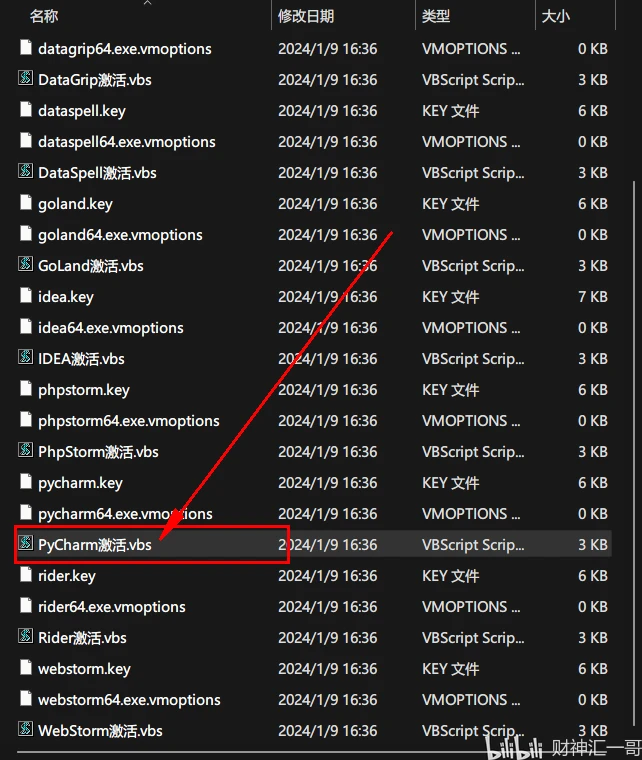Select the file name DataSpell激活.vbs
The image size is (642, 760).
tap(97, 173)
